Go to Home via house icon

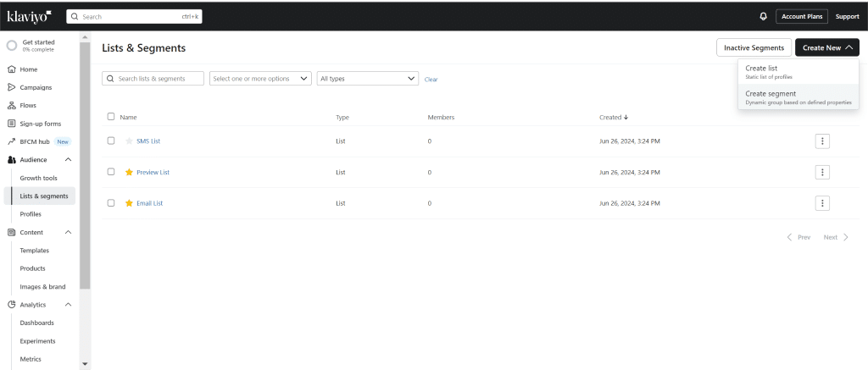pos(11,69)
